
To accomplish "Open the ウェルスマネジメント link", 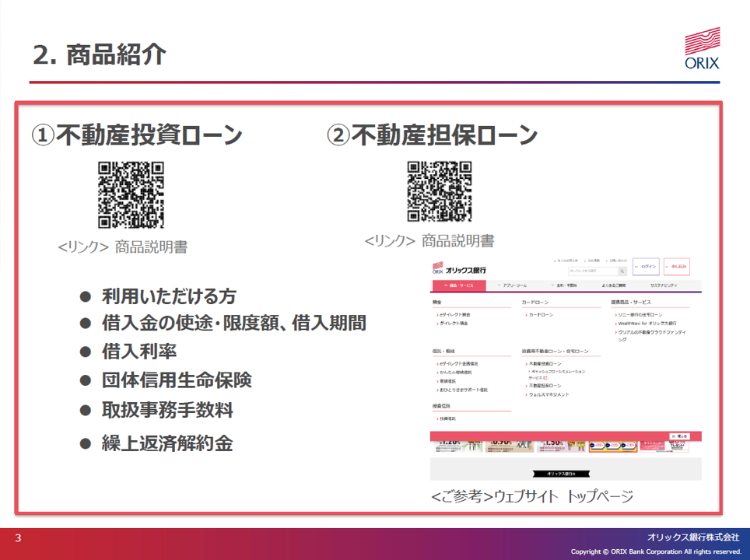I will (547, 394).
